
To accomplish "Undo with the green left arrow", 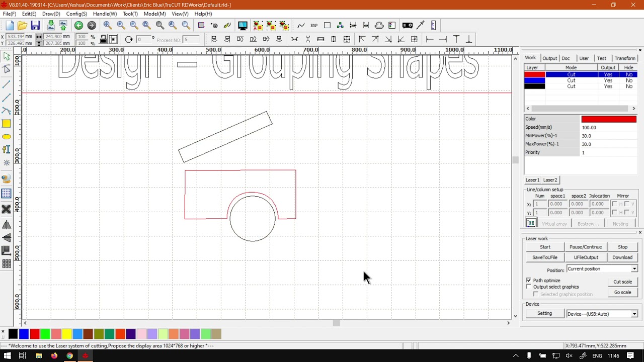I will point(79,26).
